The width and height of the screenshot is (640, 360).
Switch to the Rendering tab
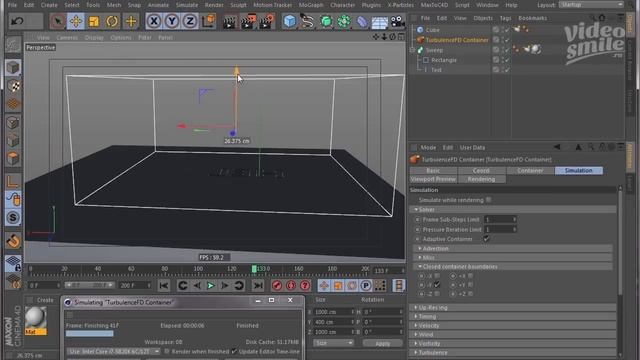click(x=482, y=179)
